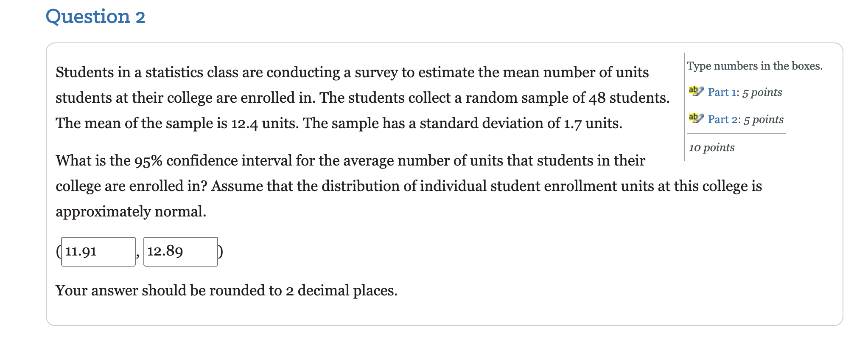Click the ab edit icon beside Part 1
868x354 pixels.
click(x=696, y=90)
